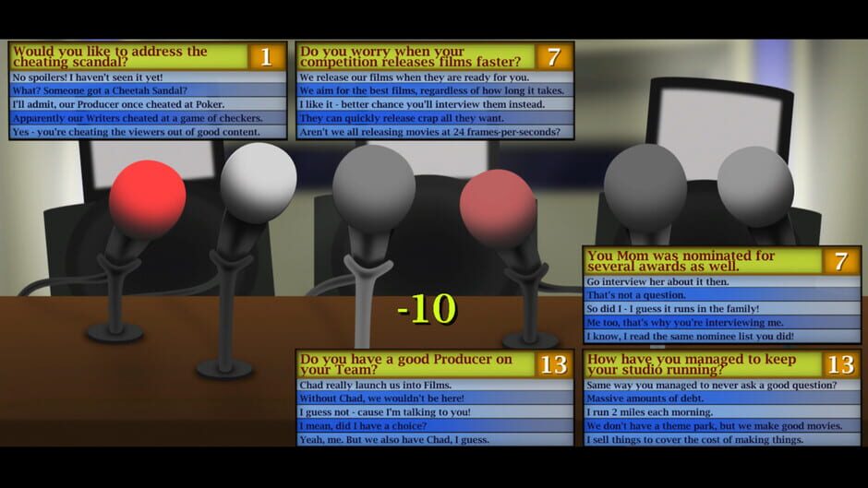Click the white microphone head
The height and width of the screenshot is (488, 868).
[x=259, y=183]
